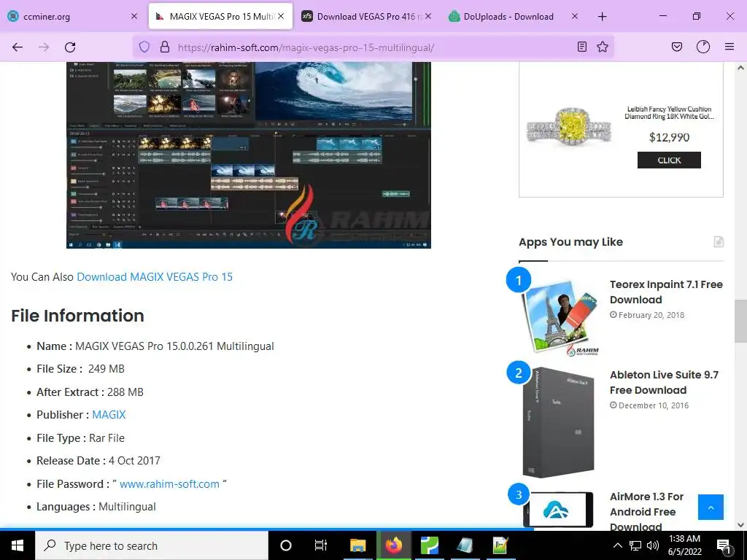
Task: Open the green chart app taskbar icon
Action: point(500,545)
